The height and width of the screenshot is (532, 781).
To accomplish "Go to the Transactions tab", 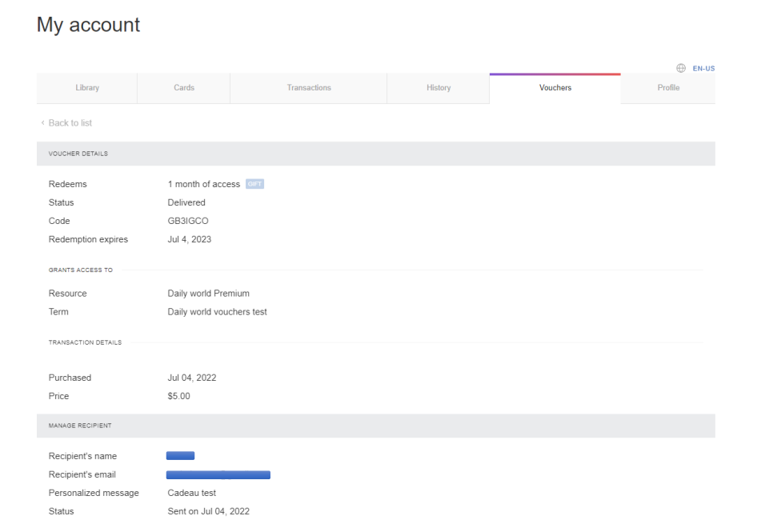I will [309, 88].
